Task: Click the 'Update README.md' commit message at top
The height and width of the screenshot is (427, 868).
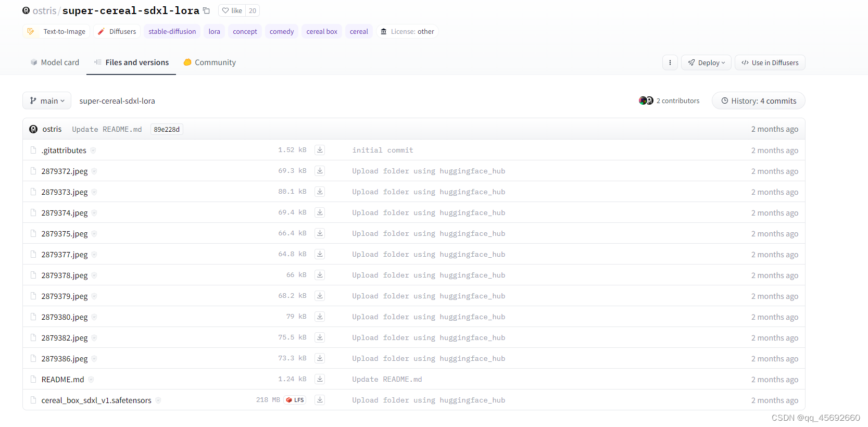Action: click(107, 129)
